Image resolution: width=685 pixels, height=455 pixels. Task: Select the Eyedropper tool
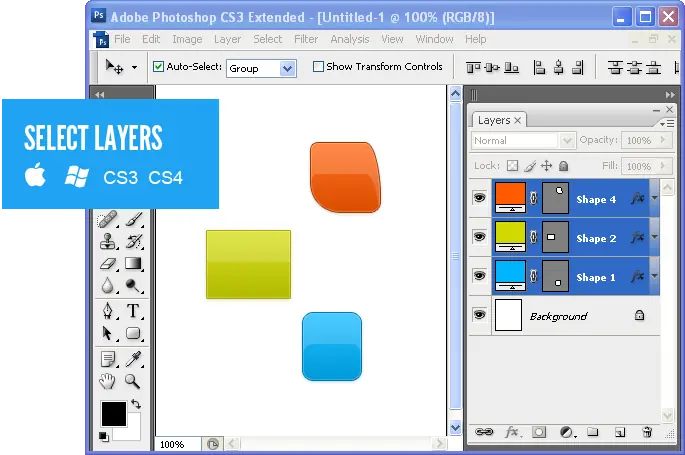pos(134,359)
